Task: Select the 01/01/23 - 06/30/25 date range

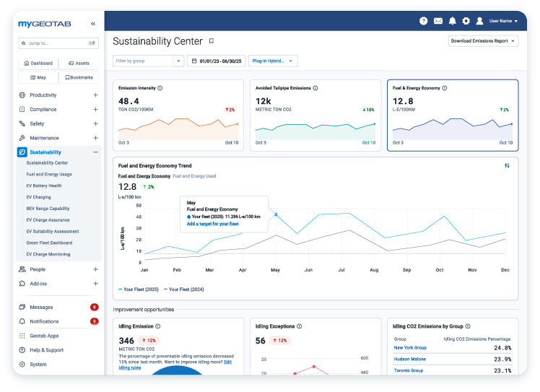Action: point(217,61)
